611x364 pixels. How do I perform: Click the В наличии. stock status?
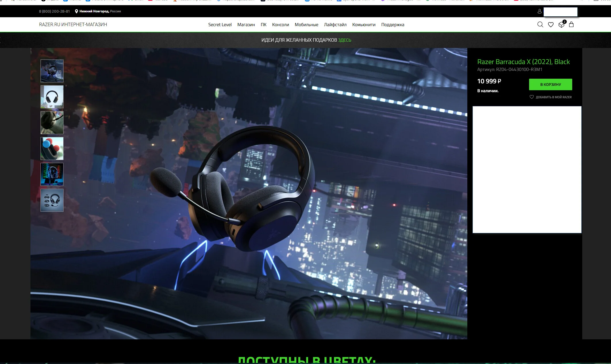488,91
